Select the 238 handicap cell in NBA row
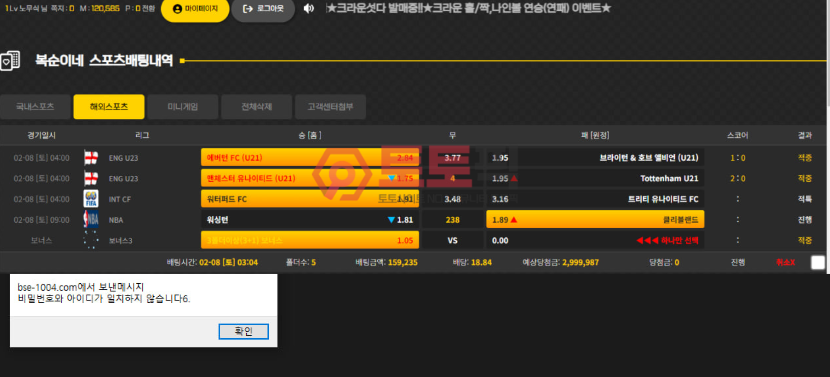The height and width of the screenshot is (377, 830). point(453,220)
